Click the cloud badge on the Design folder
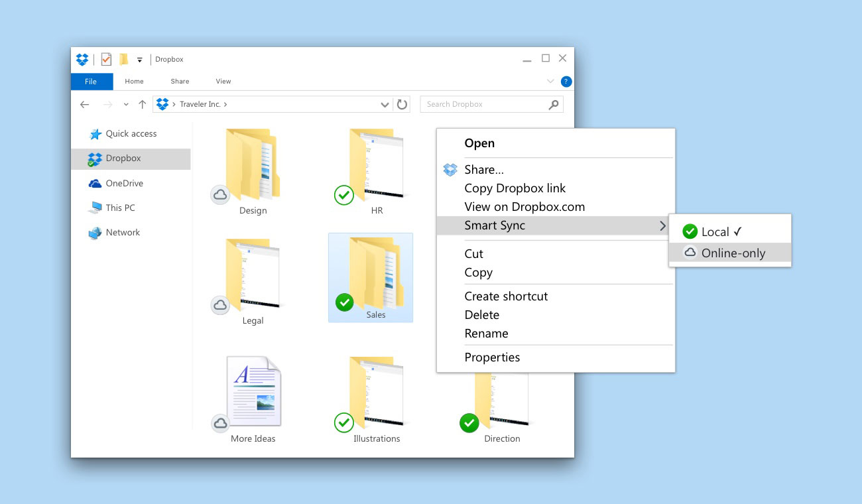Screen dimensions: 862x504 [x=219, y=195]
